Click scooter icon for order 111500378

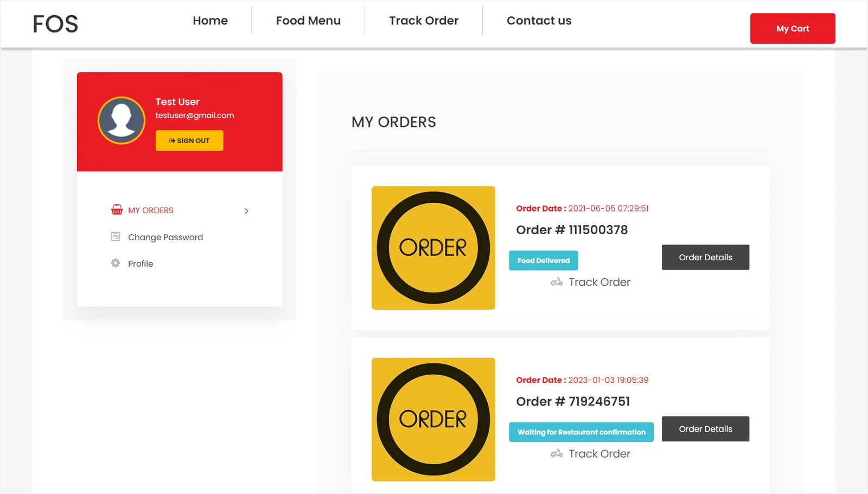[557, 282]
